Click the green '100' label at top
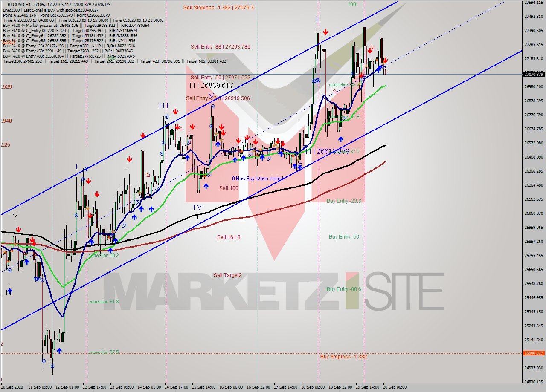This screenshot has width=546, height=392. click(x=351, y=4)
